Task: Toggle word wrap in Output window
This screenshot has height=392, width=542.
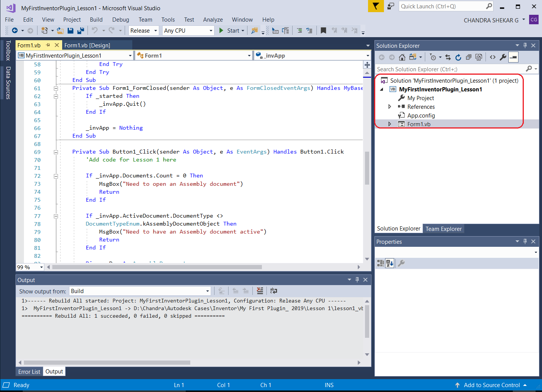Action: (273, 291)
